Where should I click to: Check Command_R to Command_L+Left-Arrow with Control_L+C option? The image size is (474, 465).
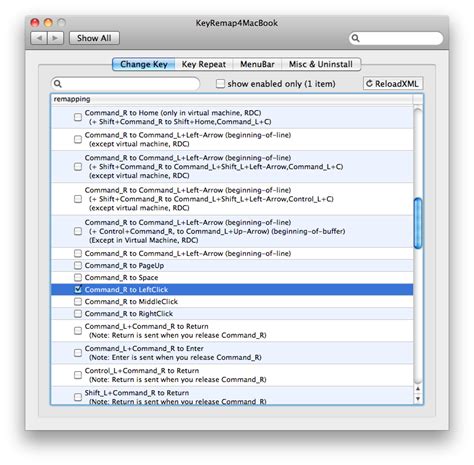(x=78, y=199)
